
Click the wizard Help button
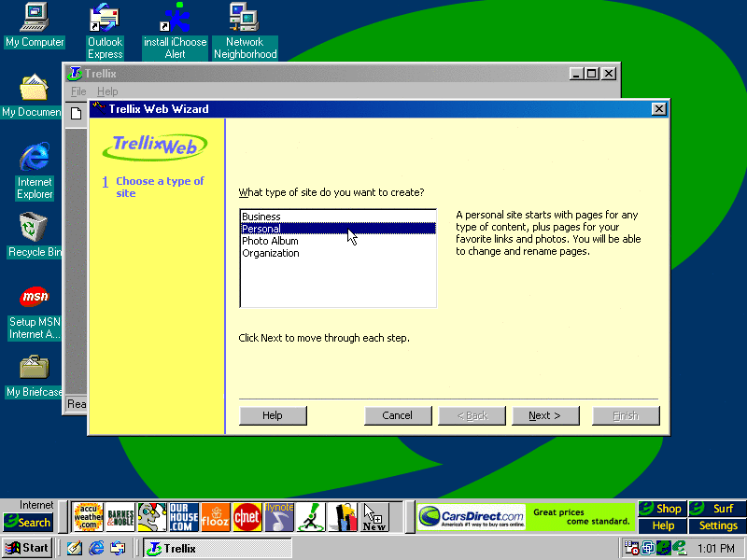pos(273,415)
